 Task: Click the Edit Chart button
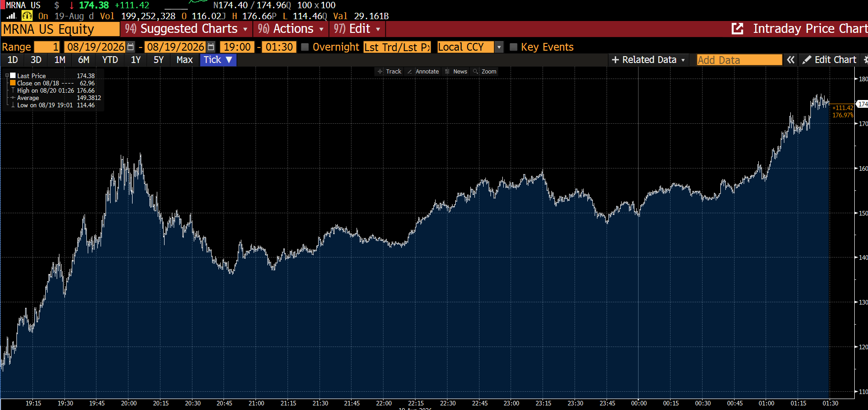point(830,60)
